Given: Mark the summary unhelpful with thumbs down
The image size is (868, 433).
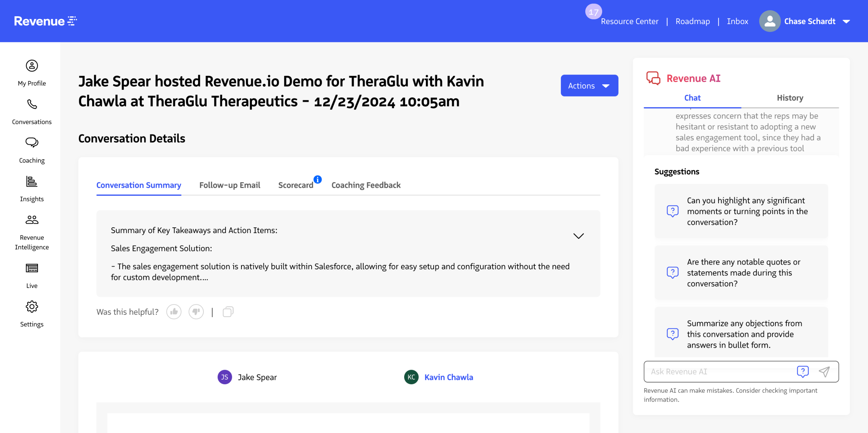Looking at the screenshot, I should pyautogui.click(x=196, y=312).
